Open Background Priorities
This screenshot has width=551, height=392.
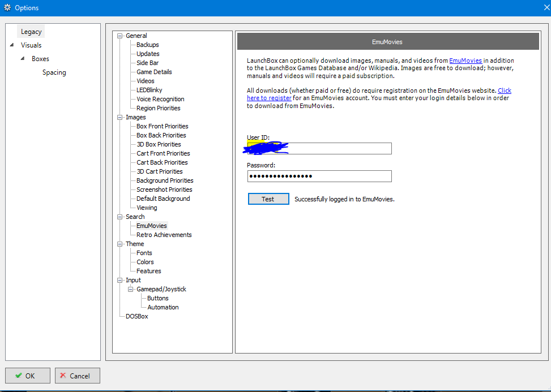[x=165, y=181]
